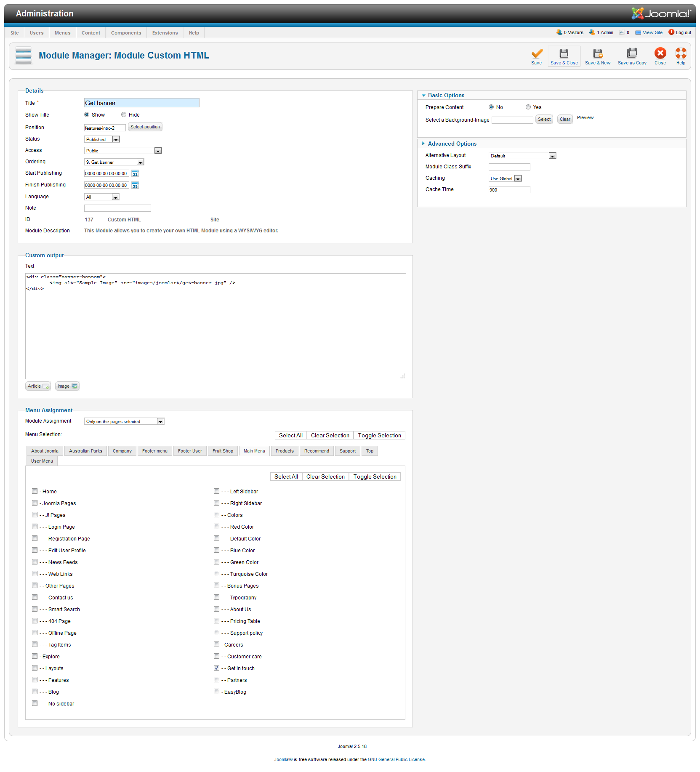Image resolution: width=700 pixels, height=772 pixels.
Task: Check the Blog checkbox
Action: (35, 691)
